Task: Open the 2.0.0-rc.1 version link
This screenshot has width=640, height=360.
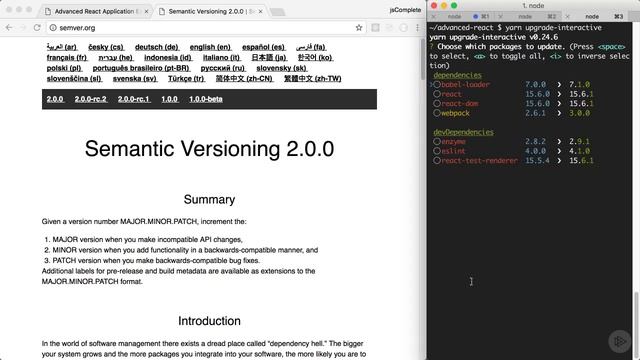Action: (134, 99)
